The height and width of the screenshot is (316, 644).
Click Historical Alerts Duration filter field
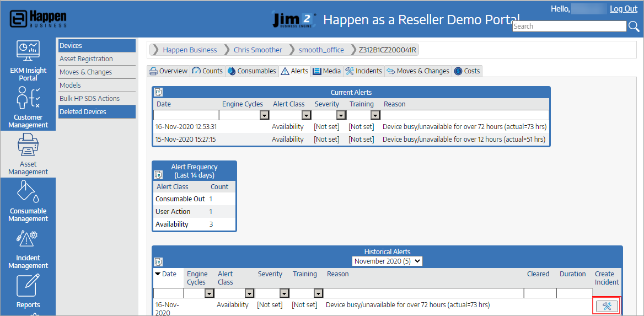(574, 293)
